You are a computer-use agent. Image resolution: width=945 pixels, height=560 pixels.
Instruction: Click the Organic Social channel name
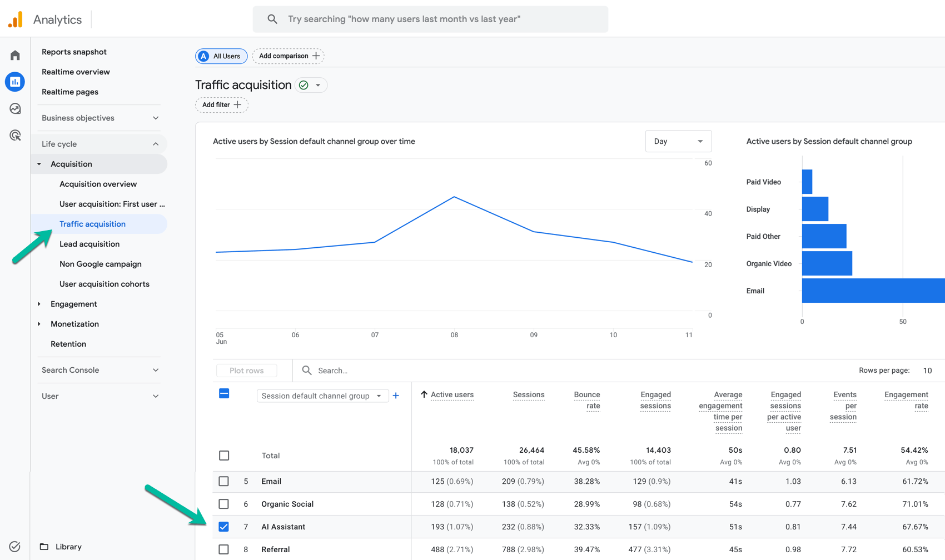pos(287,504)
